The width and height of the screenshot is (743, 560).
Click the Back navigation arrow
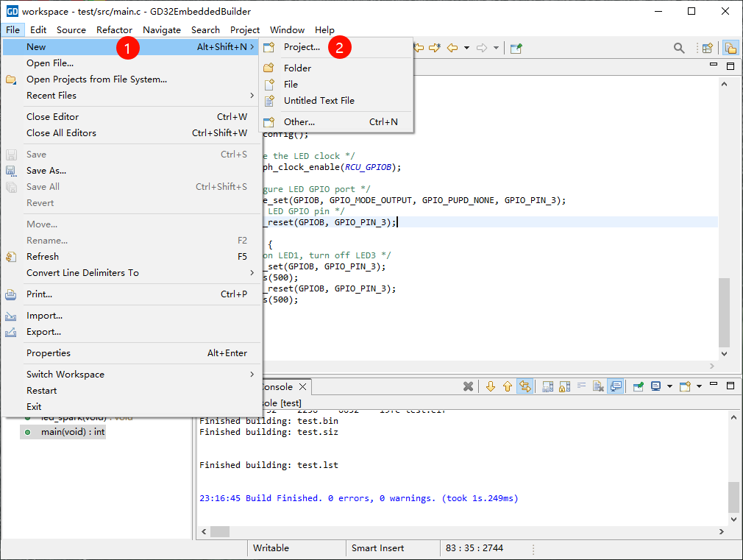click(452, 48)
